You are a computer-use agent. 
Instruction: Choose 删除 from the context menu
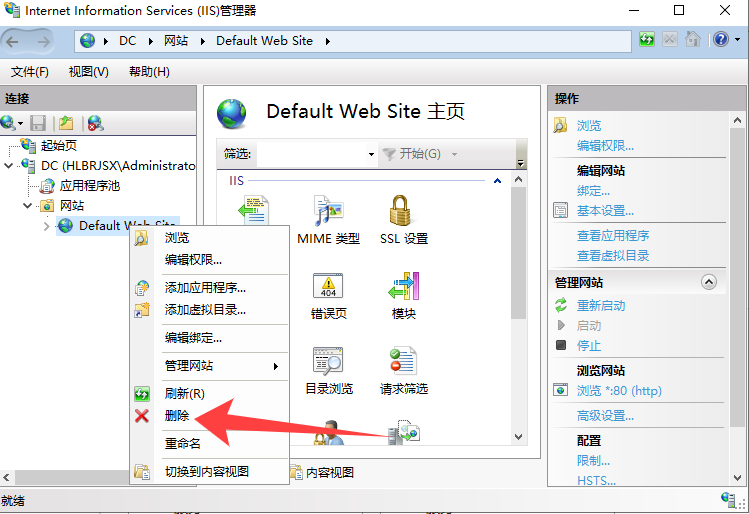tap(177, 415)
